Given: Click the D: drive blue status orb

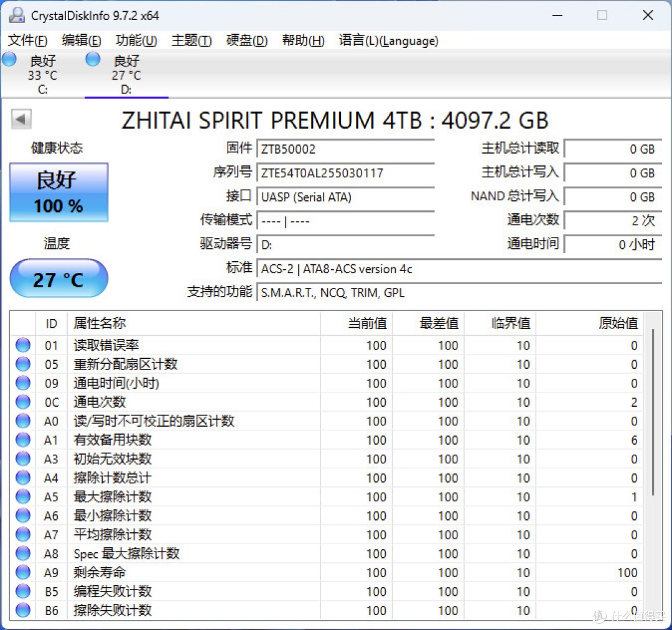Looking at the screenshot, I should (x=93, y=59).
